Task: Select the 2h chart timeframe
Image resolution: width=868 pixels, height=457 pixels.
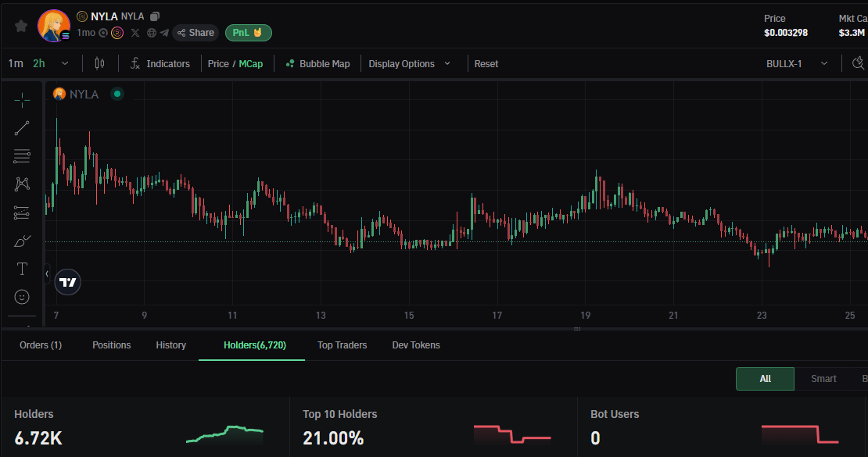Action: tap(39, 63)
